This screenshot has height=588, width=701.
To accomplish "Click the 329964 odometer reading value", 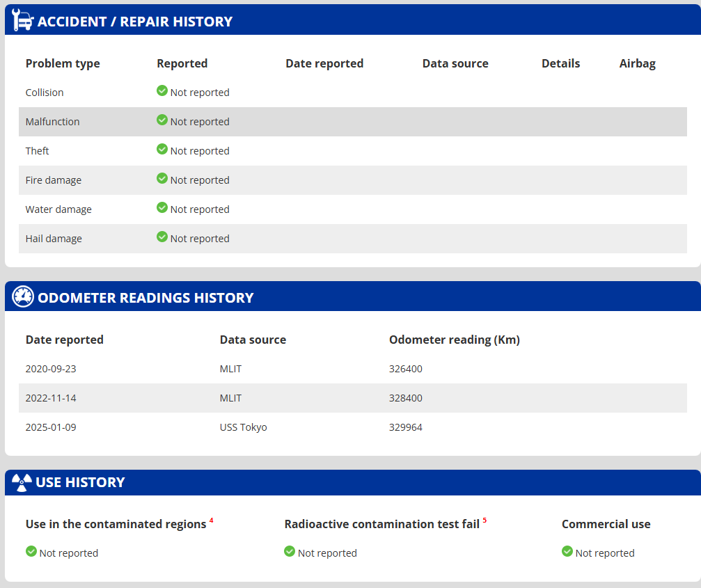I will tap(405, 427).
